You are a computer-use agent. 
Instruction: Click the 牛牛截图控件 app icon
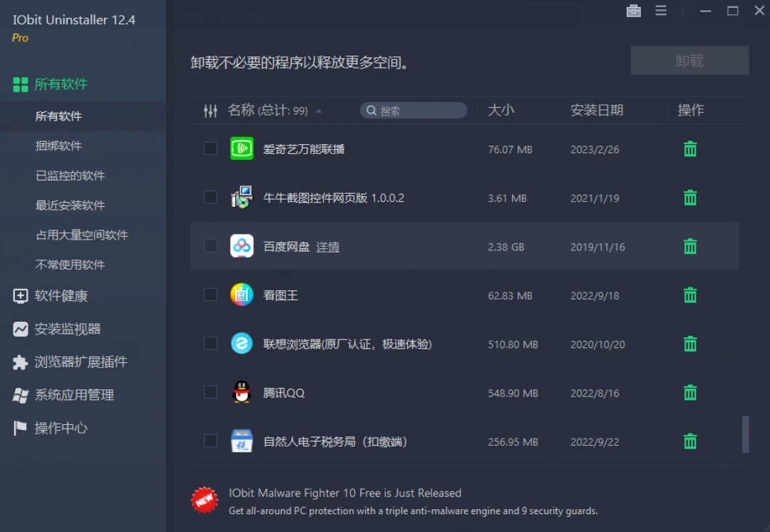point(242,197)
